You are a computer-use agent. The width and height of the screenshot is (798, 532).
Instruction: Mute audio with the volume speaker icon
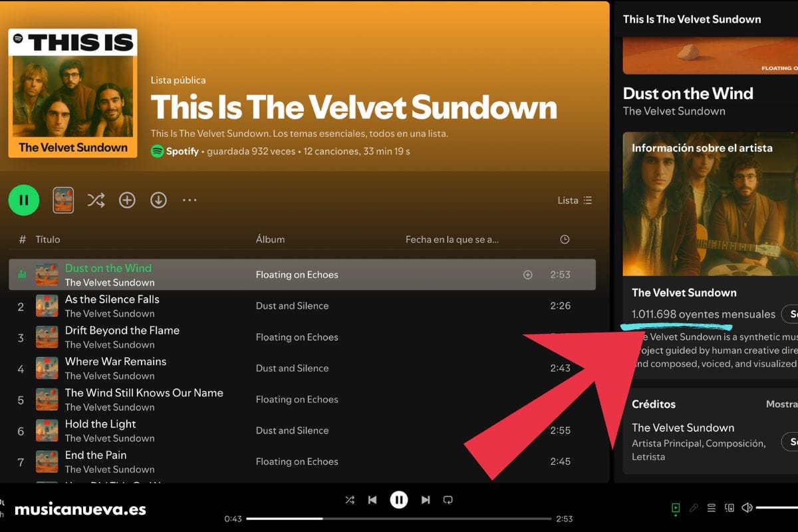pos(747,507)
